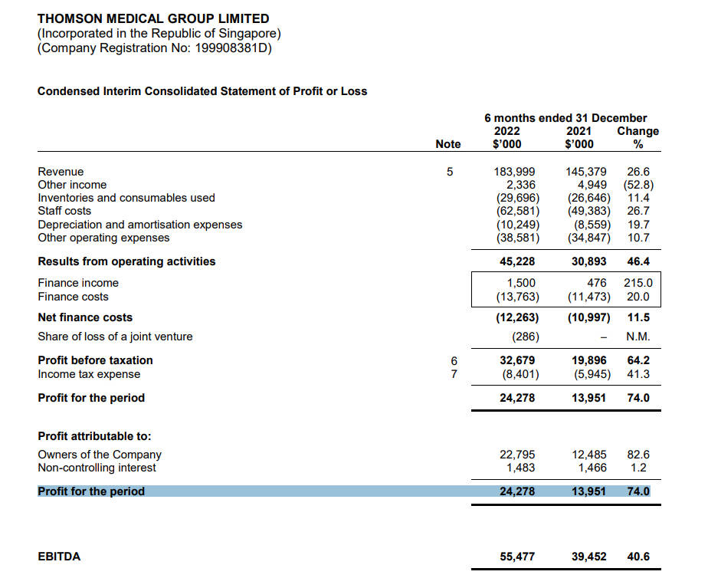The width and height of the screenshot is (708, 588).
Task: Click the 'Other income' label
Action: point(72,185)
